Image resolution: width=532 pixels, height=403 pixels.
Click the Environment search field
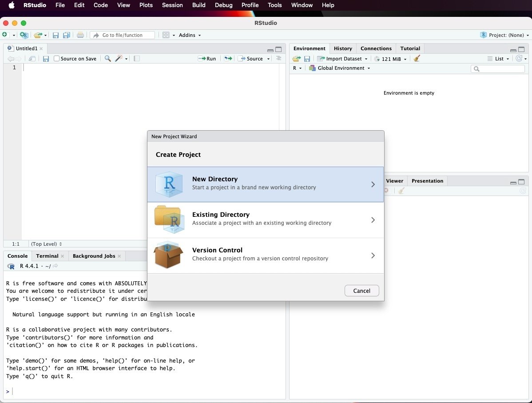coord(498,69)
